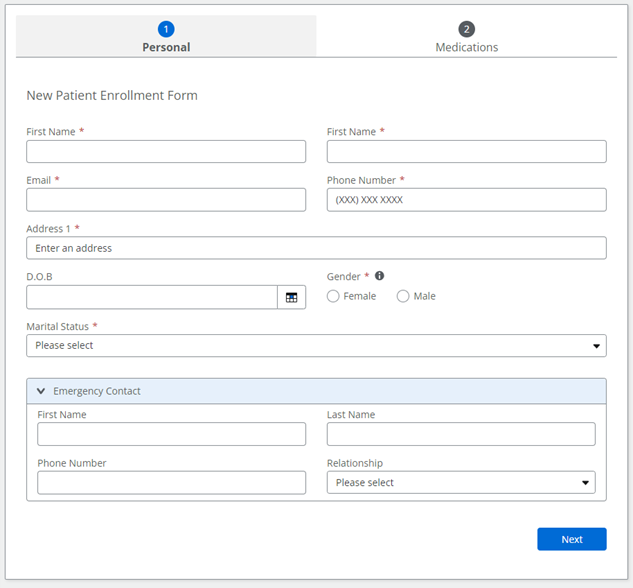Click the step 1 circle icon

pos(166,29)
